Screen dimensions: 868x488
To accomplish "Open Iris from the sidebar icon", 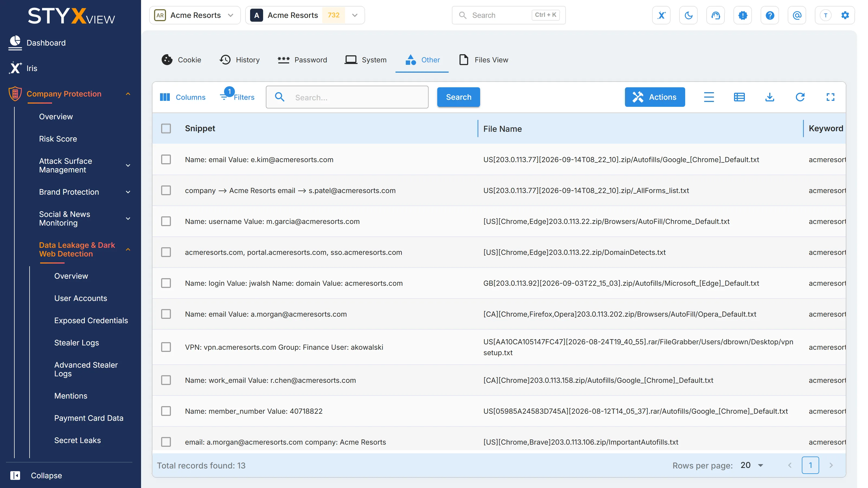I will click(x=15, y=68).
